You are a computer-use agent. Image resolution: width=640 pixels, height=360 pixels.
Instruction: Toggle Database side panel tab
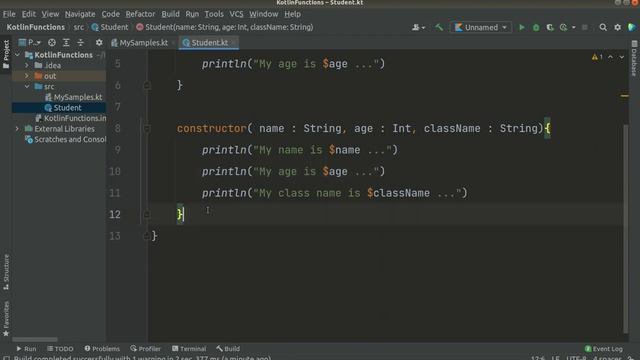click(634, 58)
